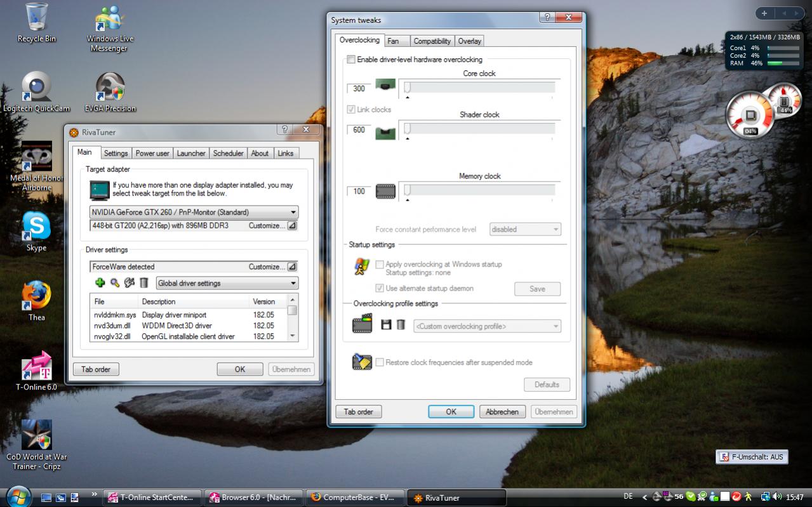Click the Windows flag startup settings icon
This screenshot has height=507, width=812.
[x=361, y=266]
